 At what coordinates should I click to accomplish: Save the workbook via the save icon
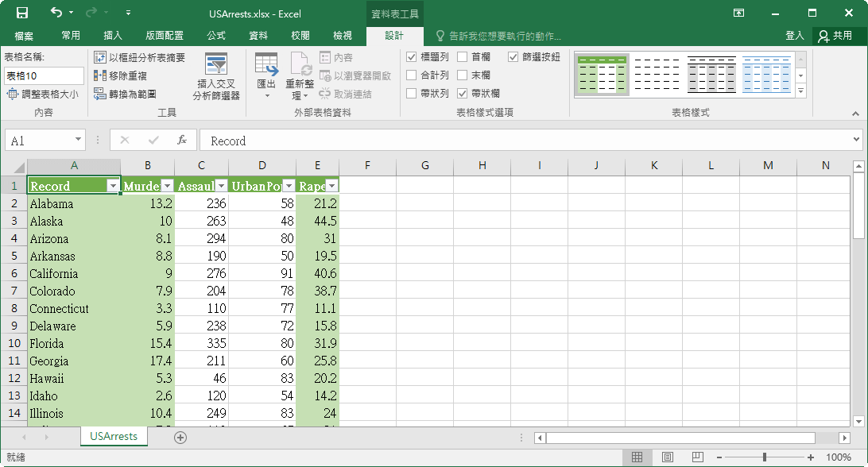[21, 14]
